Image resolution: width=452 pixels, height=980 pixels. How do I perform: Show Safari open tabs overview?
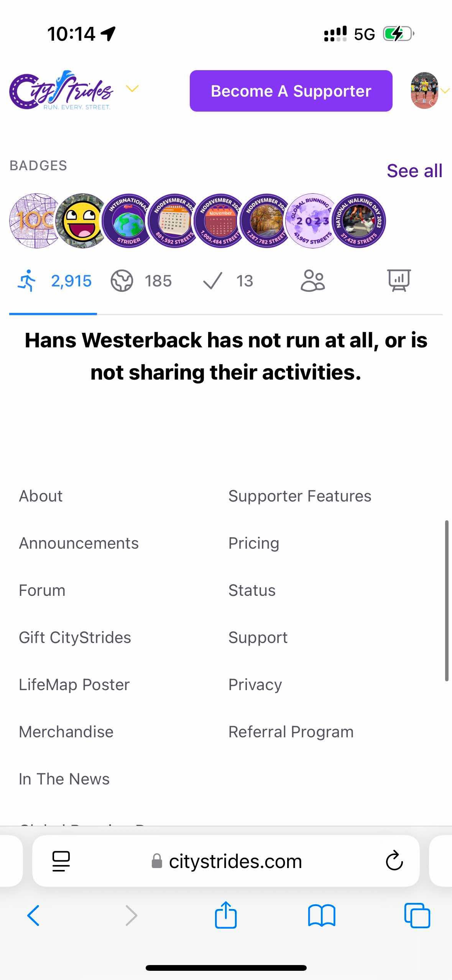(417, 915)
